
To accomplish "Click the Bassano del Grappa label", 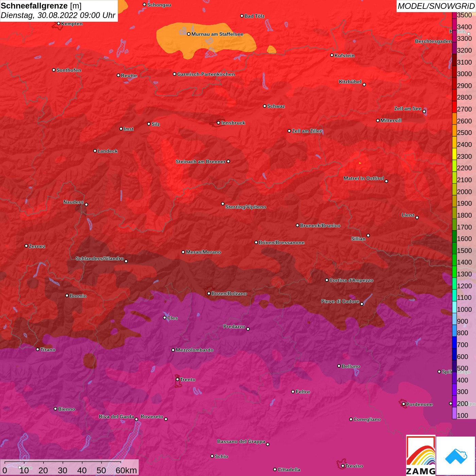I will tap(241, 441).
